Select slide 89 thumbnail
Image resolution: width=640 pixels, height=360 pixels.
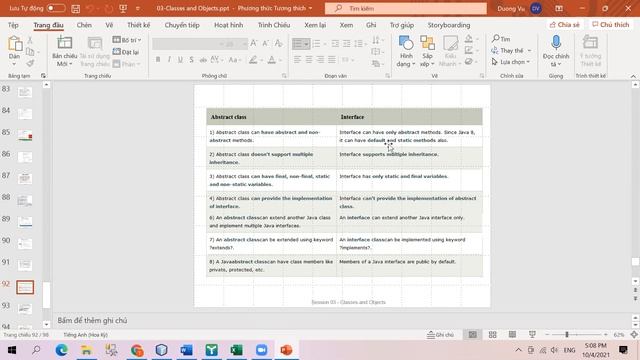25,222
